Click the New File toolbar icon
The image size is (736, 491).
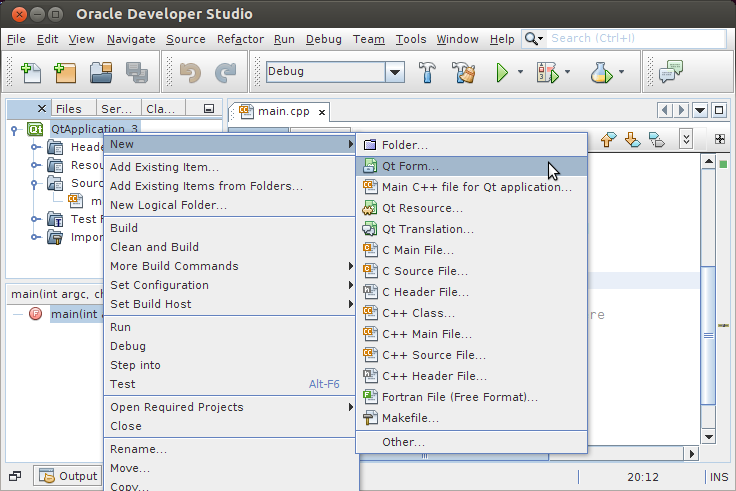tap(31, 72)
